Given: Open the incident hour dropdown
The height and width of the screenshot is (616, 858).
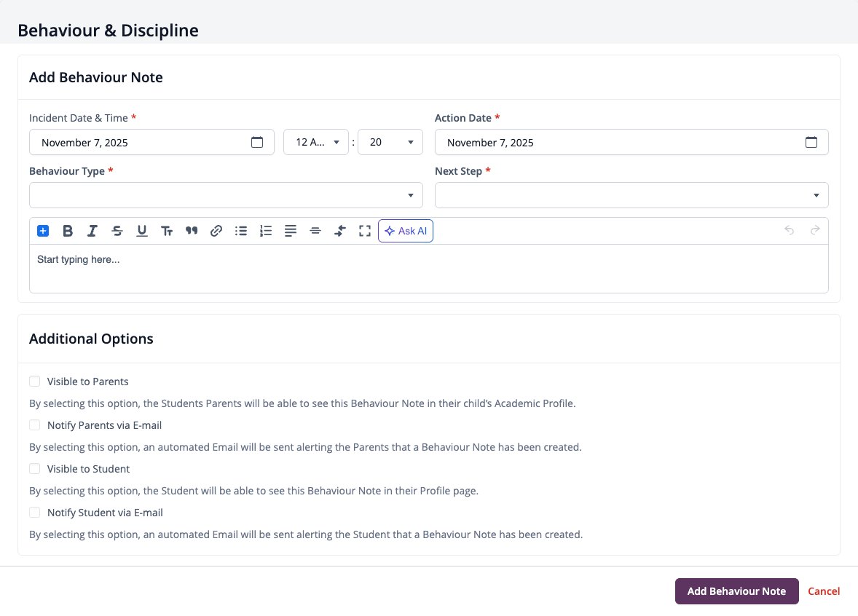Looking at the screenshot, I should [315, 142].
